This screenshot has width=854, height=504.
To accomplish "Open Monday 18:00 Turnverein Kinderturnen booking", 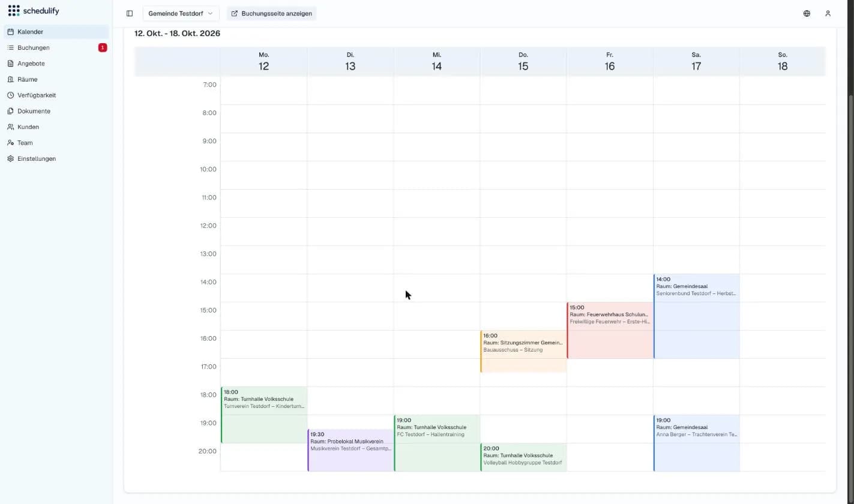I will point(264,415).
